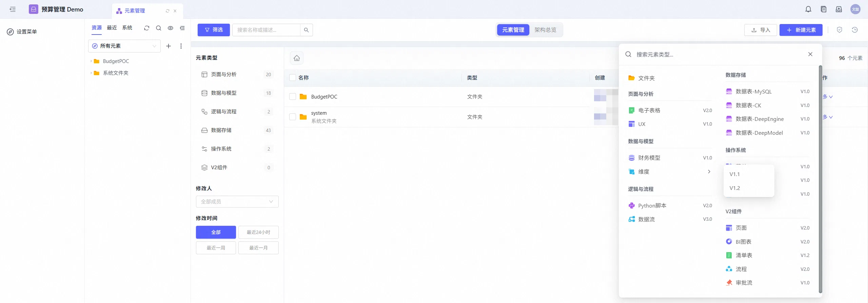Click the home breadcrumb icon
The height and width of the screenshot is (303, 868).
297,58
